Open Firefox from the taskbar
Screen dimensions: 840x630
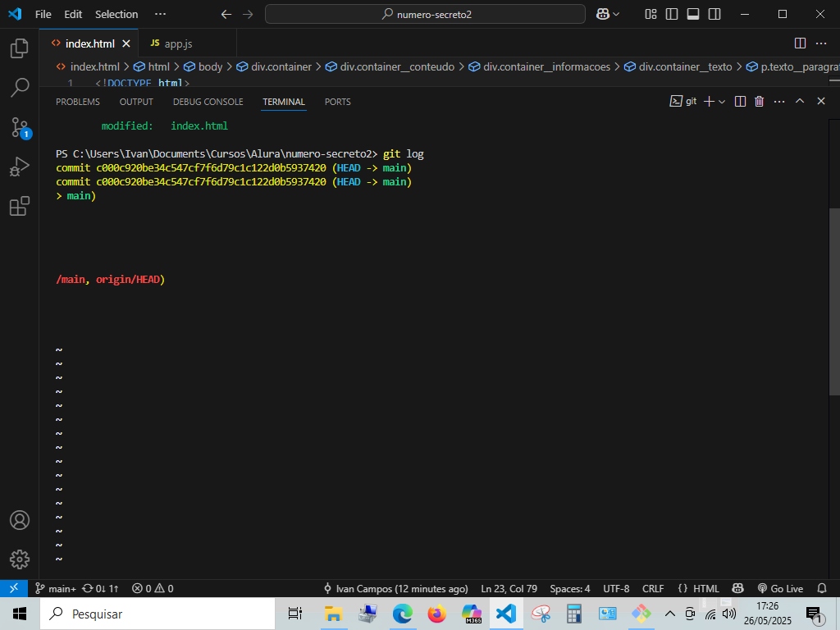click(x=436, y=614)
